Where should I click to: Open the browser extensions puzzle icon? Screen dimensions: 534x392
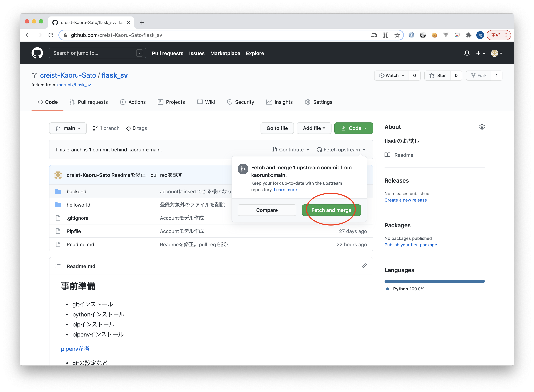pos(468,35)
